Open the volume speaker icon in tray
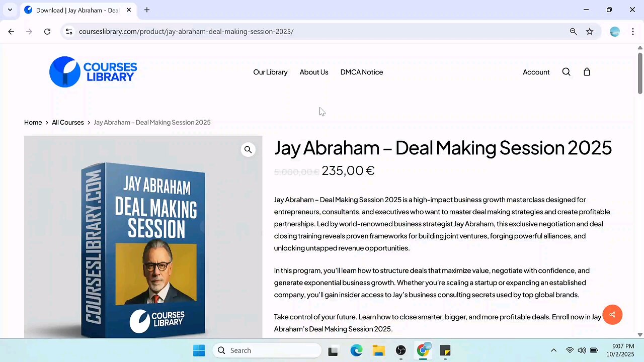This screenshot has height=362, width=644. (582, 350)
